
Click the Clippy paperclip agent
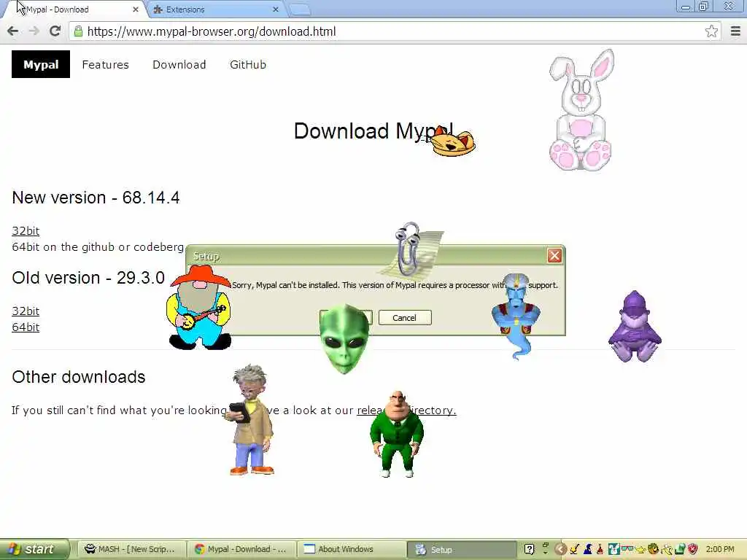coord(410,248)
